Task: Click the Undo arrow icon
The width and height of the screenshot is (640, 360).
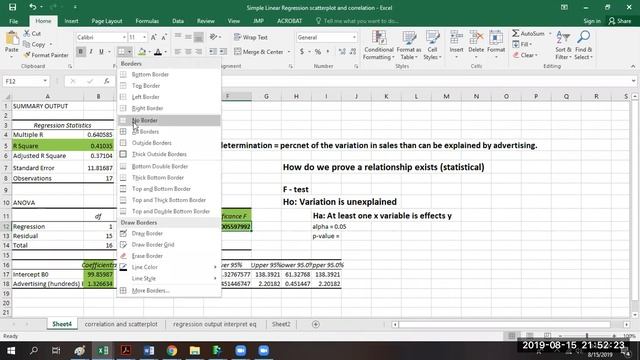Action: point(33,7)
